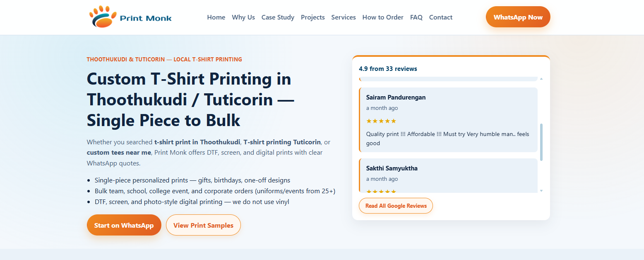The width and height of the screenshot is (644, 260).
Task: Click the downward chevron below the reviews list
Action: click(x=541, y=190)
